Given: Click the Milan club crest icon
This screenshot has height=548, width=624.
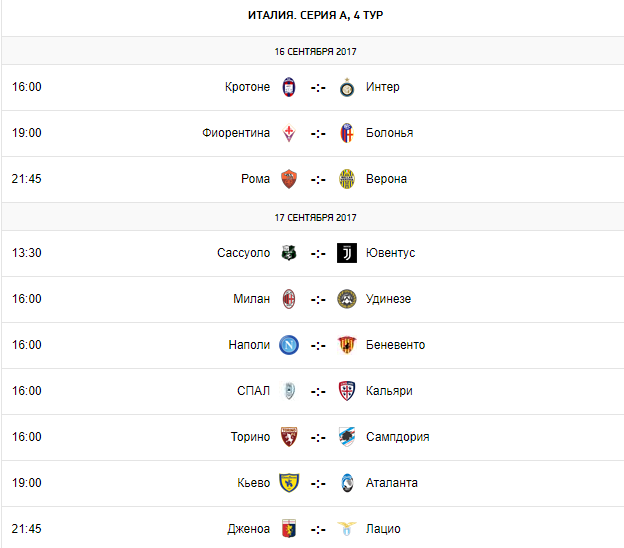Looking at the screenshot, I should [x=289, y=299].
